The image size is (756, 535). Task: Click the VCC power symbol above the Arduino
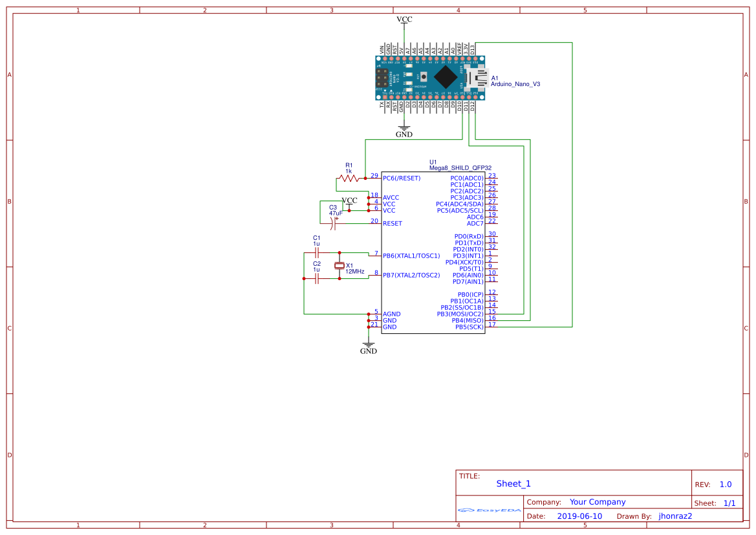point(404,20)
